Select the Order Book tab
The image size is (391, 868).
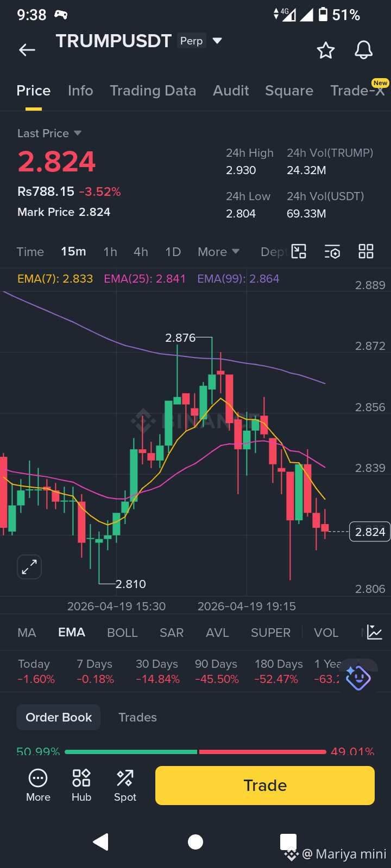tap(59, 717)
